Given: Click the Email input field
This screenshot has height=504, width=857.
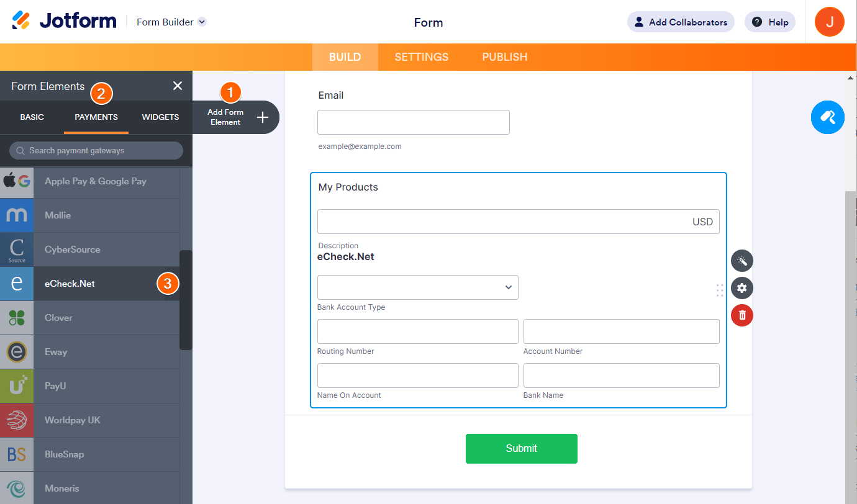Looking at the screenshot, I should click(x=414, y=122).
